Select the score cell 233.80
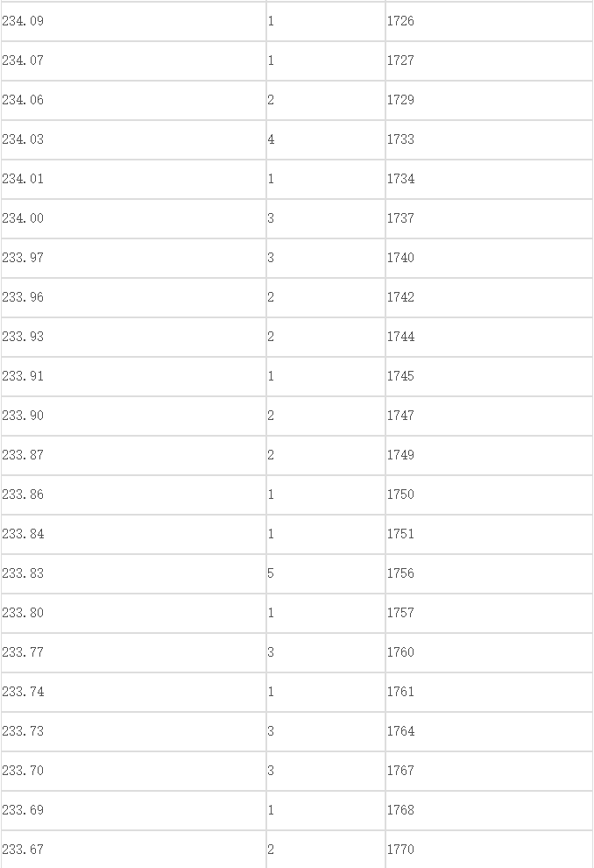The image size is (594, 868). [x=133, y=614]
